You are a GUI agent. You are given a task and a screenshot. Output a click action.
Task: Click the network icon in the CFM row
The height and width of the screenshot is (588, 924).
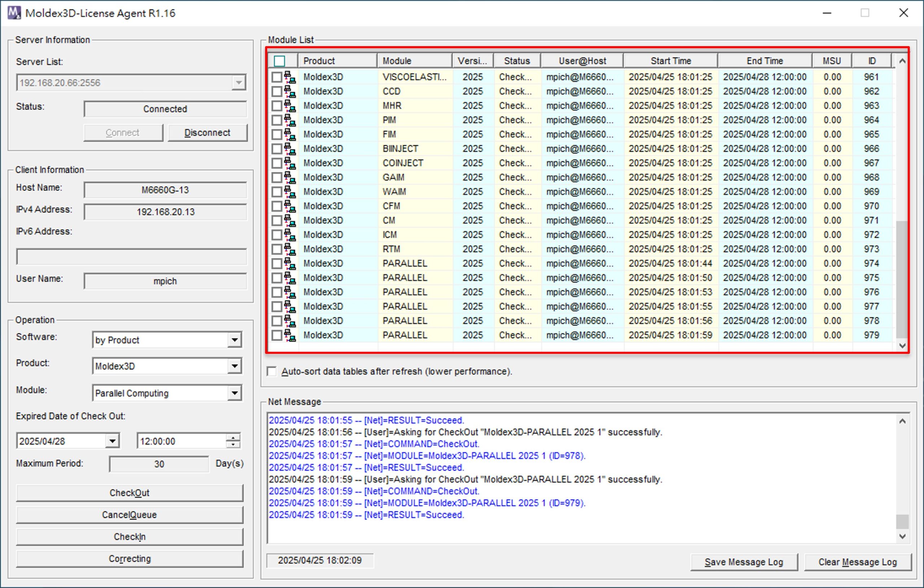(290, 206)
